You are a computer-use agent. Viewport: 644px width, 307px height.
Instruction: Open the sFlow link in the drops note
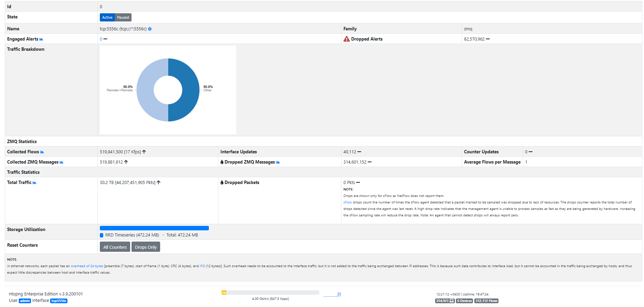tap(348, 202)
